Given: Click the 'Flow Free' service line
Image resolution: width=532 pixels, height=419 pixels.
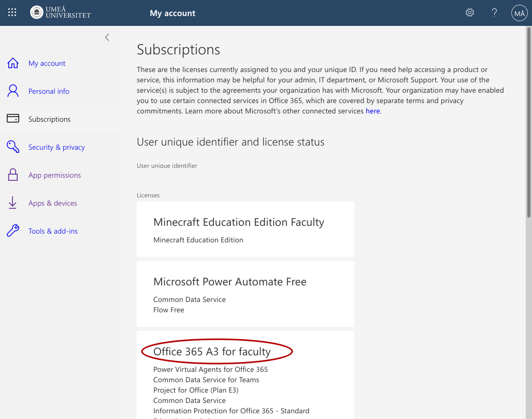Looking at the screenshot, I should 169,310.
